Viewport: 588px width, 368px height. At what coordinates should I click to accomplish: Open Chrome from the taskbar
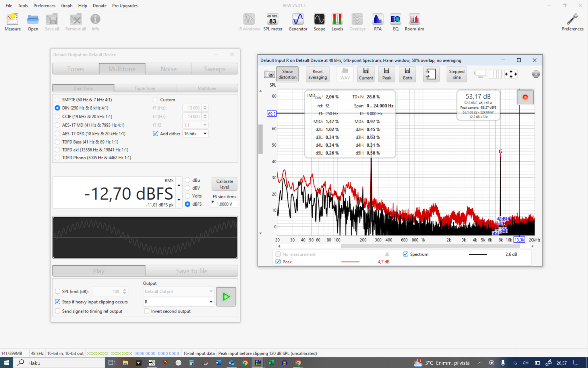[245, 363]
